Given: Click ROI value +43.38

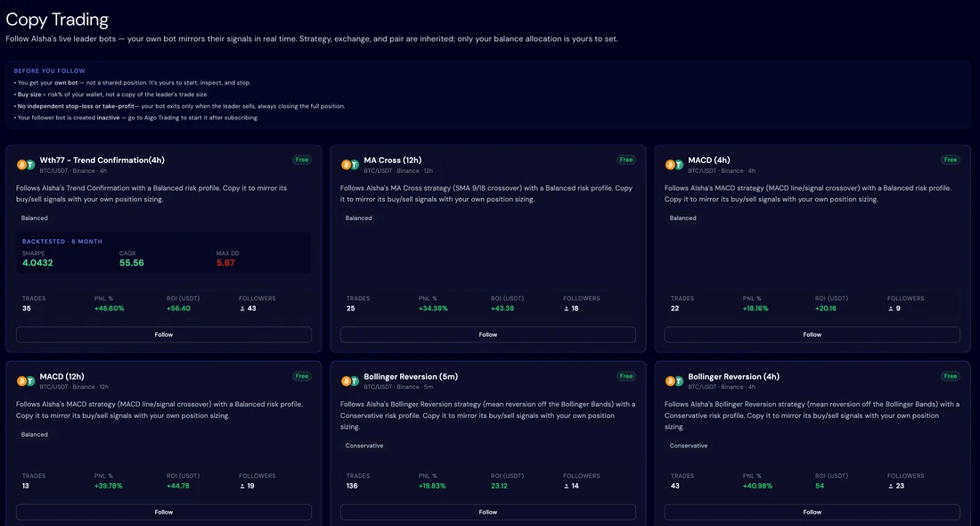Looking at the screenshot, I should click(x=502, y=308).
